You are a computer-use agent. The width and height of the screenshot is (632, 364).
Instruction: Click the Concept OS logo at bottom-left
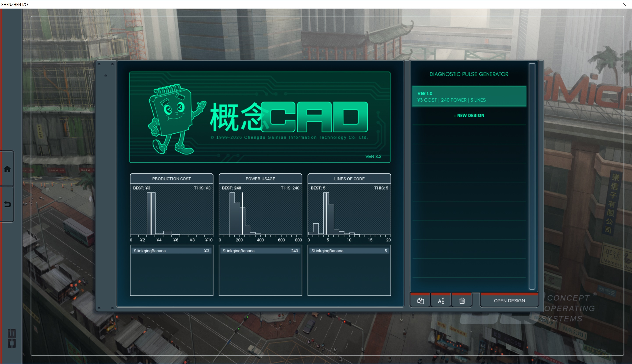coord(12,339)
